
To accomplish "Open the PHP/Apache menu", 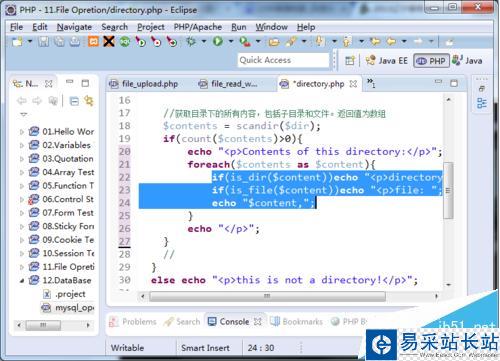I will pos(198,27).
